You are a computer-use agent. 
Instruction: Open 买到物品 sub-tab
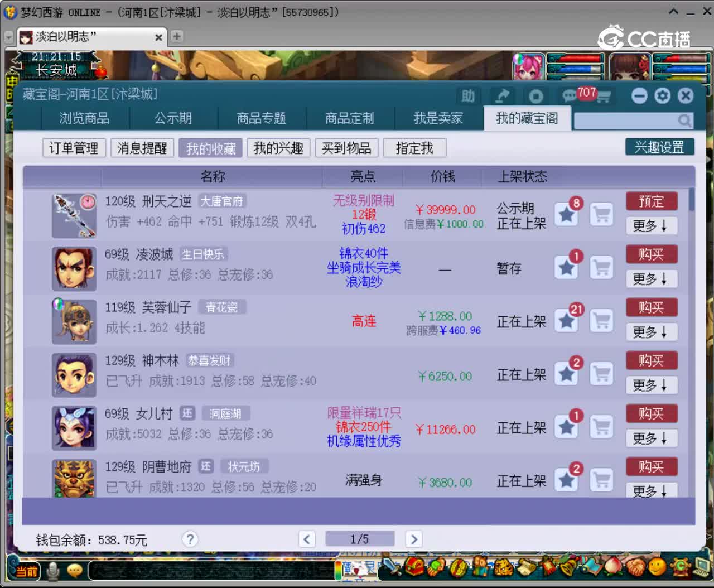click(346, 148)
